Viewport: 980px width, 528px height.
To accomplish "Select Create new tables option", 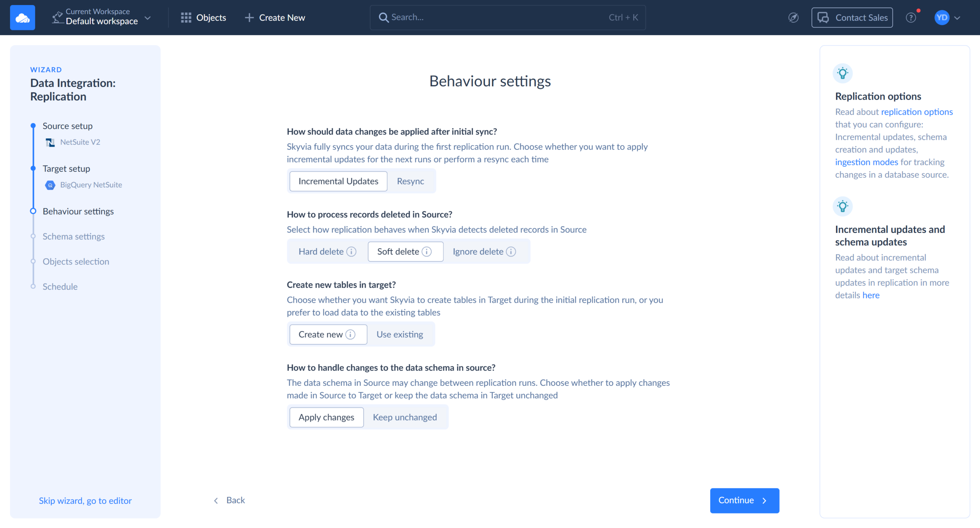I will (328, 335).
